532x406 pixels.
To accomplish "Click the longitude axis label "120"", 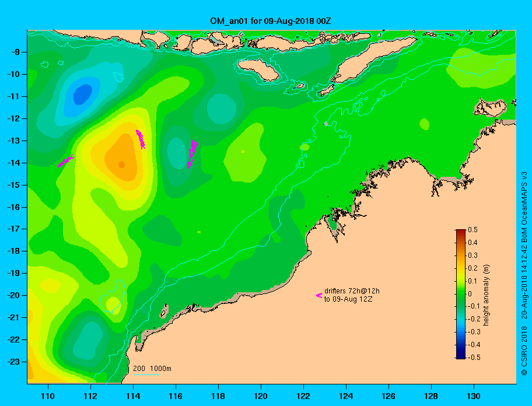I will pyautogui.click(x=261, y=396).
